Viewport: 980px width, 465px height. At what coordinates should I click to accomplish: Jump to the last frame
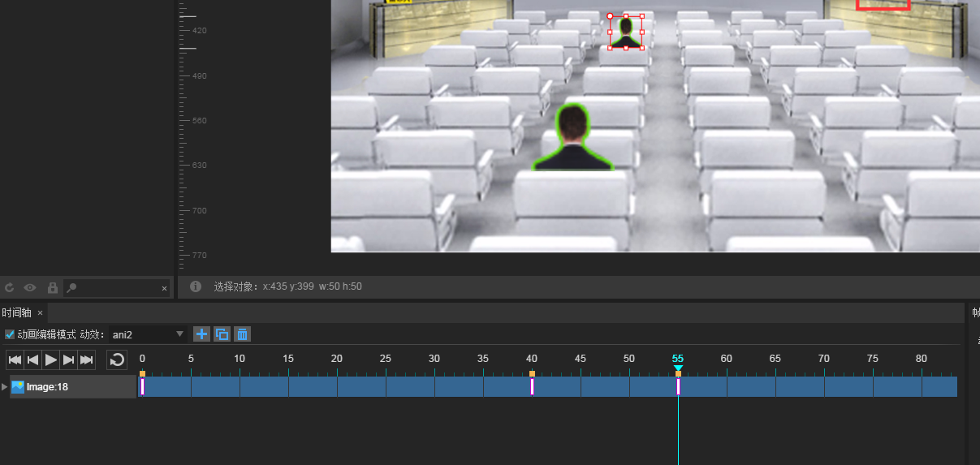pos(87,360)
